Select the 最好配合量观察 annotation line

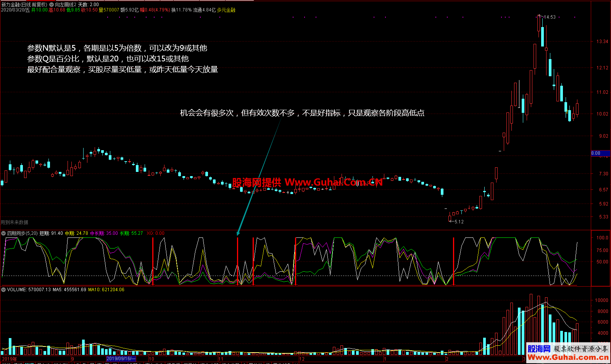(x=123, y=69)
